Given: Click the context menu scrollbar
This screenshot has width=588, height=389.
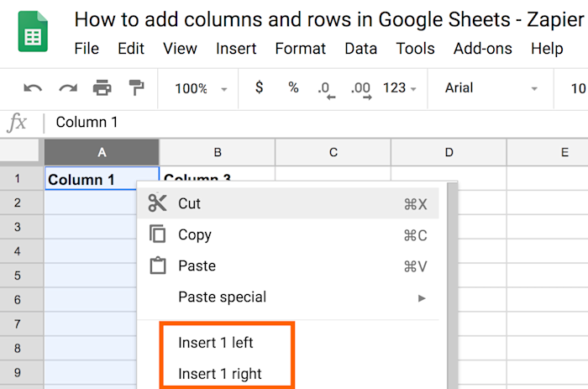Looking at the screenshot, I should coord(452,286).
